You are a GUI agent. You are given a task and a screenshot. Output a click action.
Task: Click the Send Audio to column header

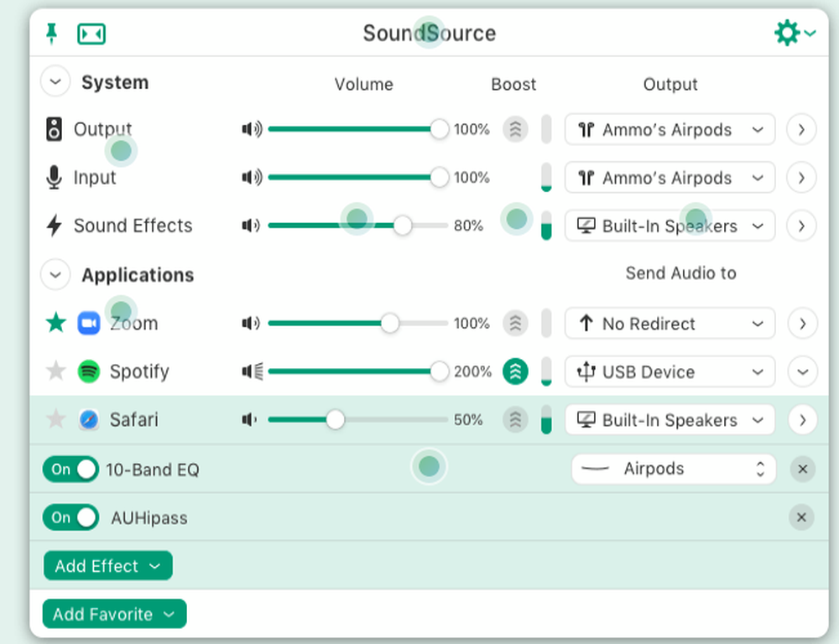tap(680, 273)
